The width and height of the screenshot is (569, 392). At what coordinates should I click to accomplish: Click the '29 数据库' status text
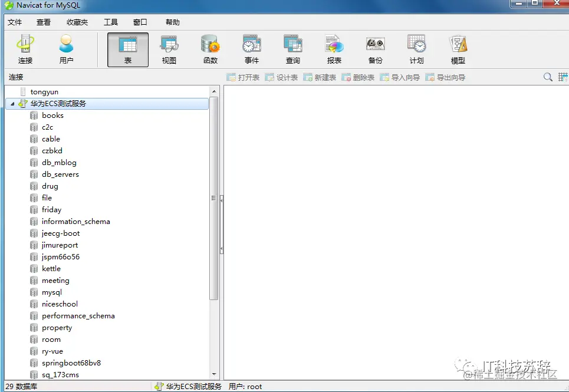click(x=21, y=387)
